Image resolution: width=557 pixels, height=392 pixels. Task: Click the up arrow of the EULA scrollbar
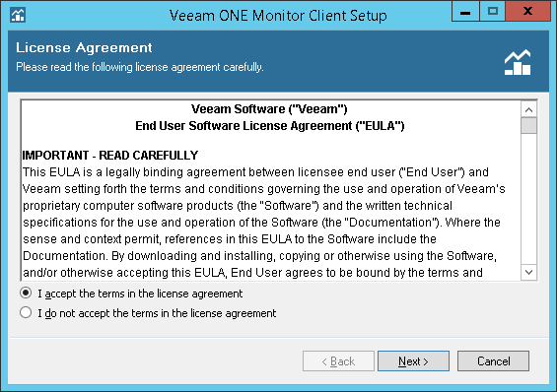tap(528, 109)
